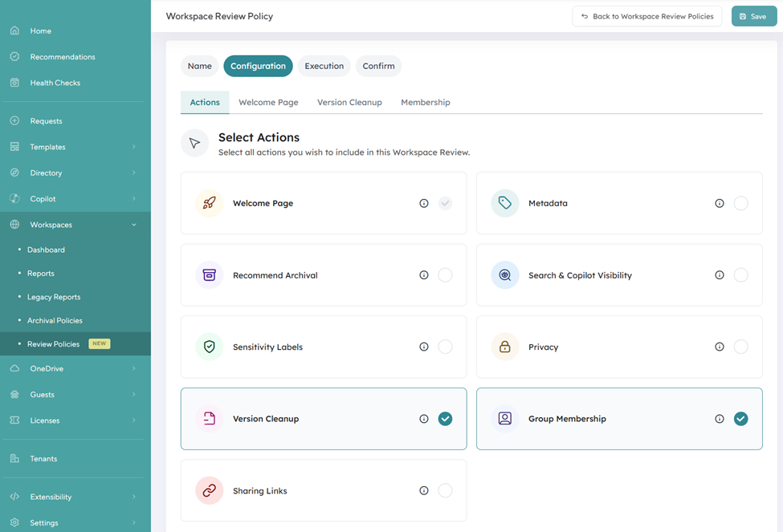Click the Settings gear icon

14,522
